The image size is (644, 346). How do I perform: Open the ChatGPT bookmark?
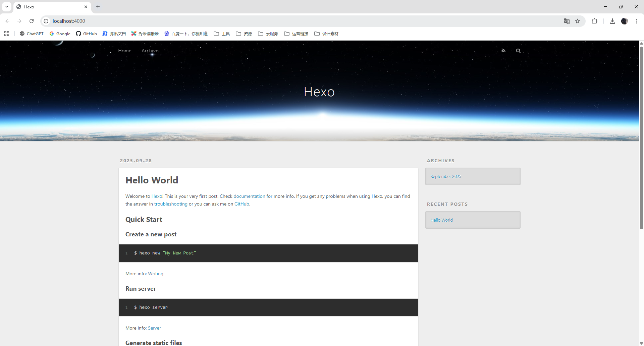(x=32, y=34)
